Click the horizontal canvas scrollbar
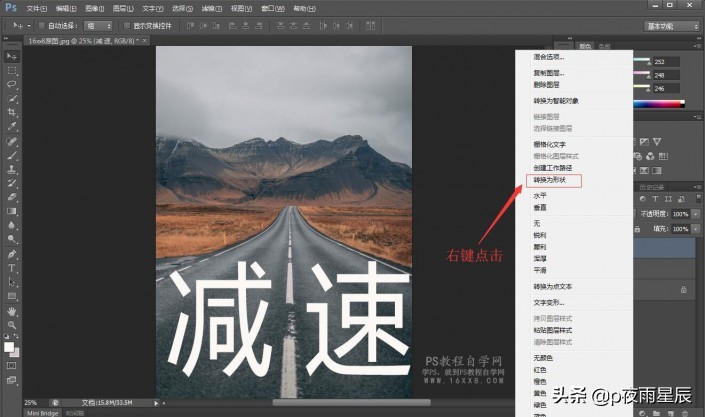 click(x=351, y=403)
